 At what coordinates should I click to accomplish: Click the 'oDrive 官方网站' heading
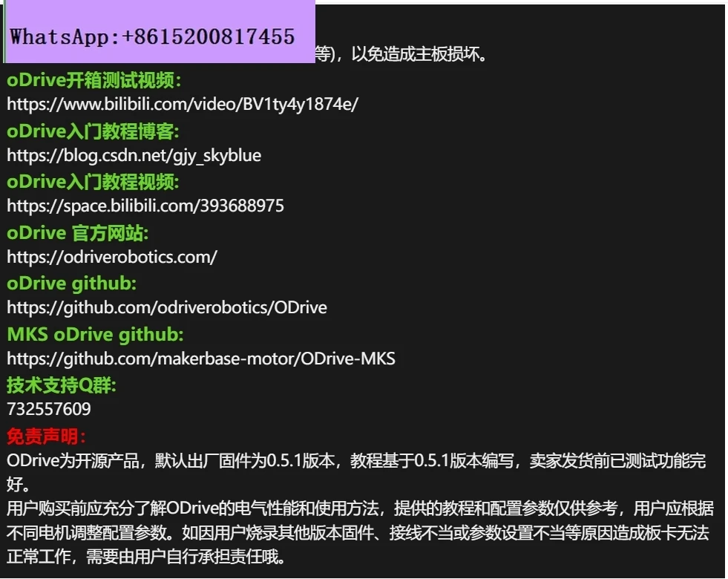(77, 232)
